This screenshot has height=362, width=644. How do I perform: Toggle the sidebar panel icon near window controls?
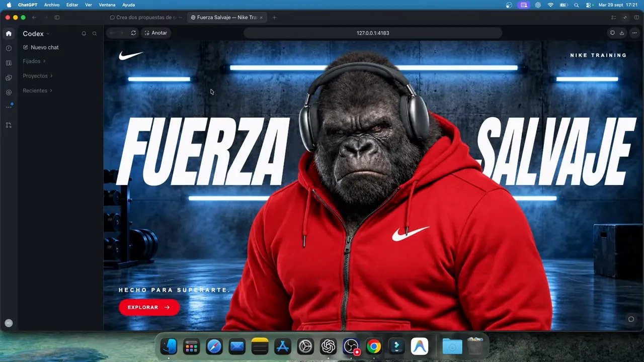(57, 17)
